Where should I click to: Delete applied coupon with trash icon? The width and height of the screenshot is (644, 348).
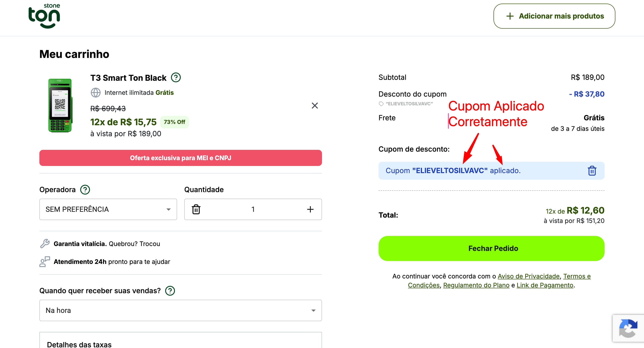point(592,170)
